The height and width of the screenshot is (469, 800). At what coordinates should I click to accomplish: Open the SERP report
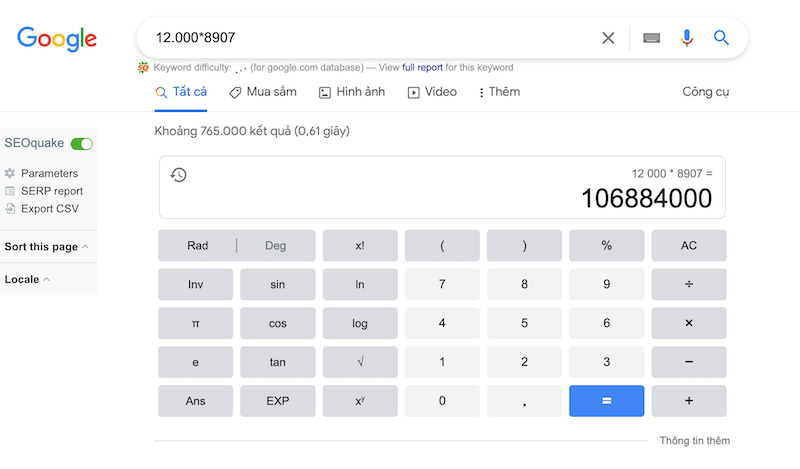coord(52,191)
